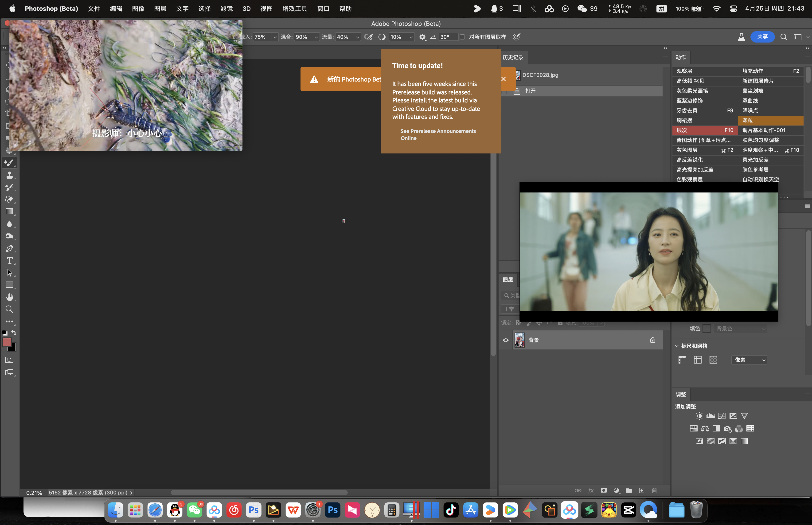Switch to the 历史记录 tab
The height and width of the screenshot is (525, 812).
tap(513, 57)
